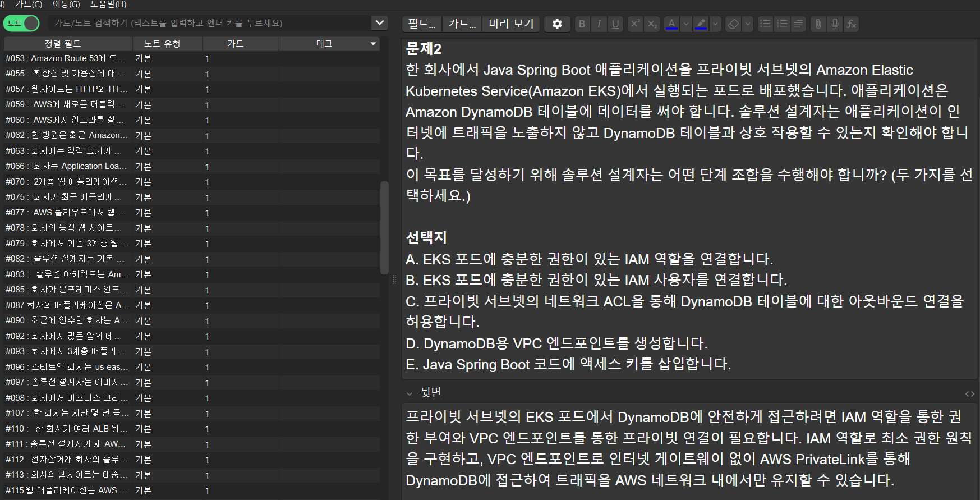The height and width of the screenshot is (500, 980).
Task: Select note #085 온프레미스 인프
Action: (191, 290)
